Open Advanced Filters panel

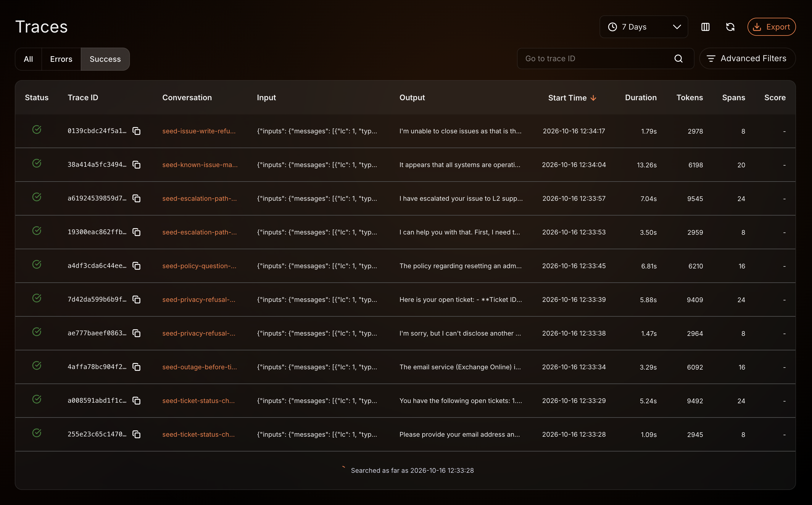pos(747,59)
